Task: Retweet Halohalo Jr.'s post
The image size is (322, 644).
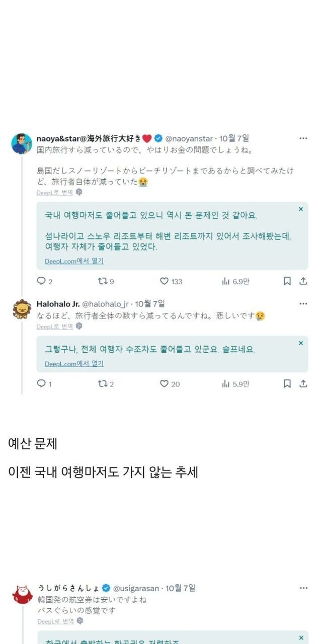Action: [102, 384]
